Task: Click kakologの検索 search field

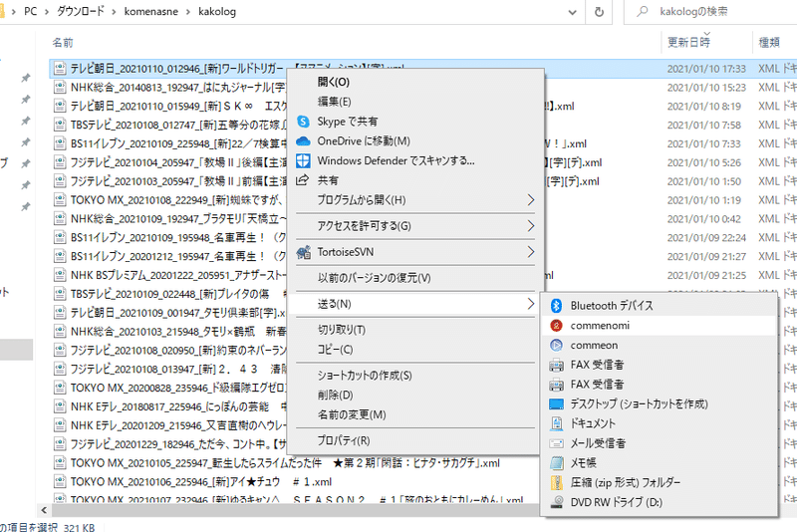Action: tap(711, 12)
